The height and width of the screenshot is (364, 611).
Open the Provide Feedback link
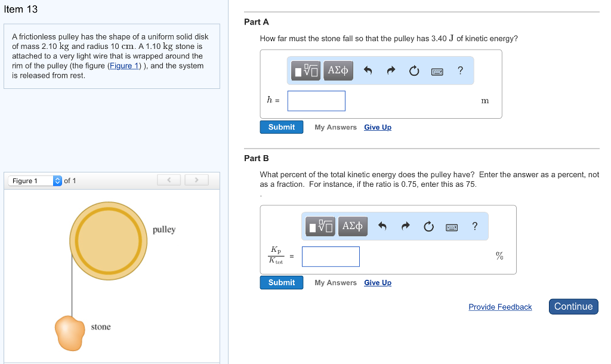coord(500,307)
